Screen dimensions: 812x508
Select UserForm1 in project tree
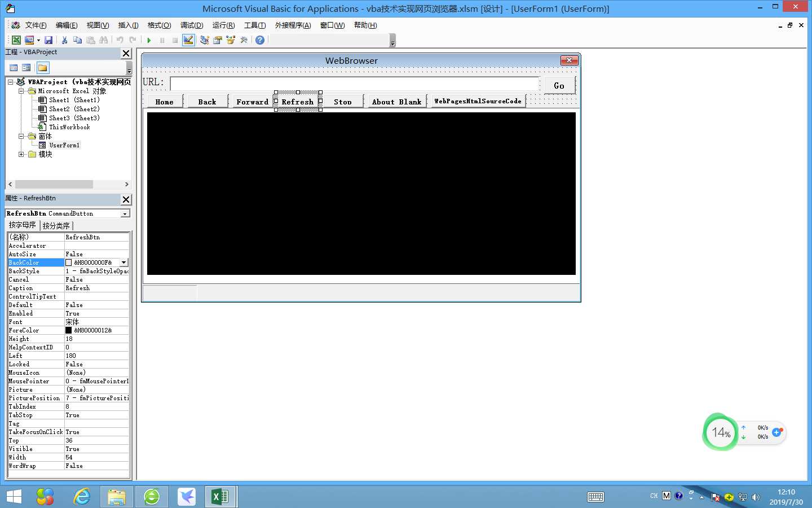click(x=59, y=145)
